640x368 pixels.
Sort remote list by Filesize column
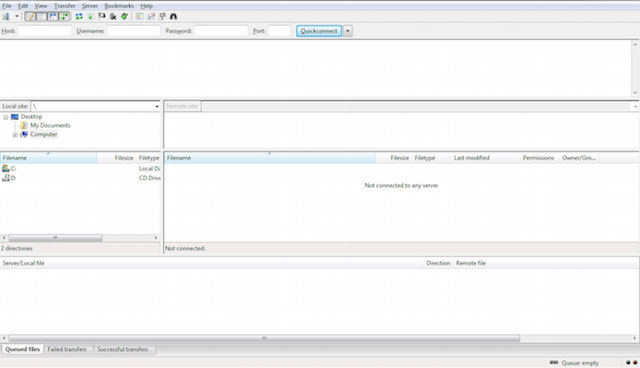[393, 158]
